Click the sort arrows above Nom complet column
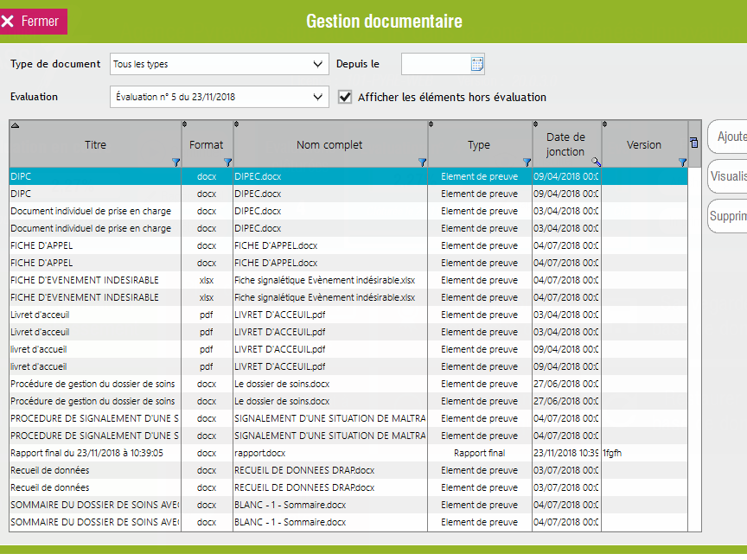Viewport: 747px width, 560px height. (x=236, y=124)
